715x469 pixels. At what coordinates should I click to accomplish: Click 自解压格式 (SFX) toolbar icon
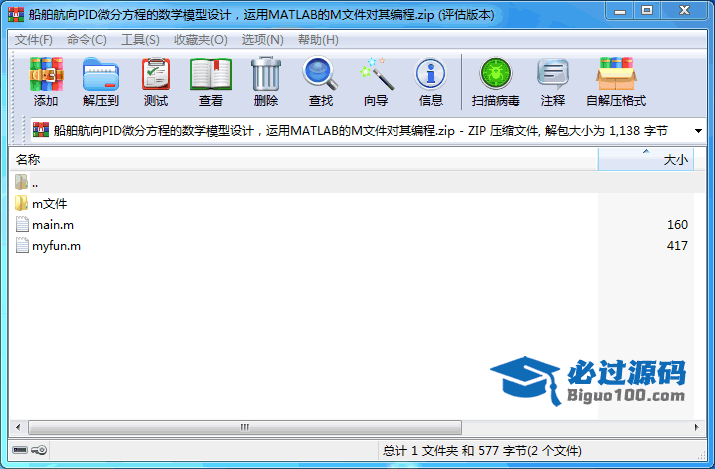616,74
